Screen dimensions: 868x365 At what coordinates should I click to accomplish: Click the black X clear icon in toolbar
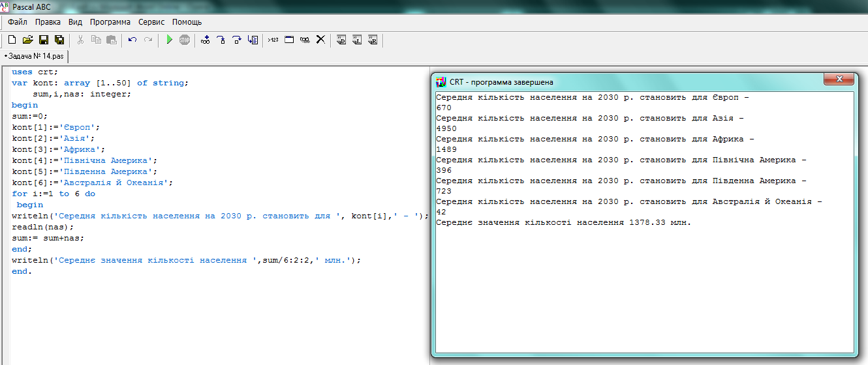320,40
